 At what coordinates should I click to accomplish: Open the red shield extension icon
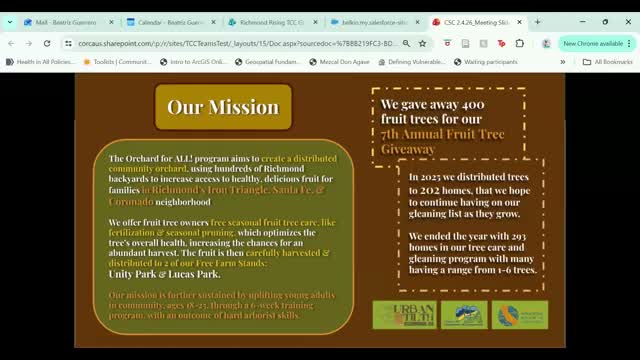[x=447, y=43]
